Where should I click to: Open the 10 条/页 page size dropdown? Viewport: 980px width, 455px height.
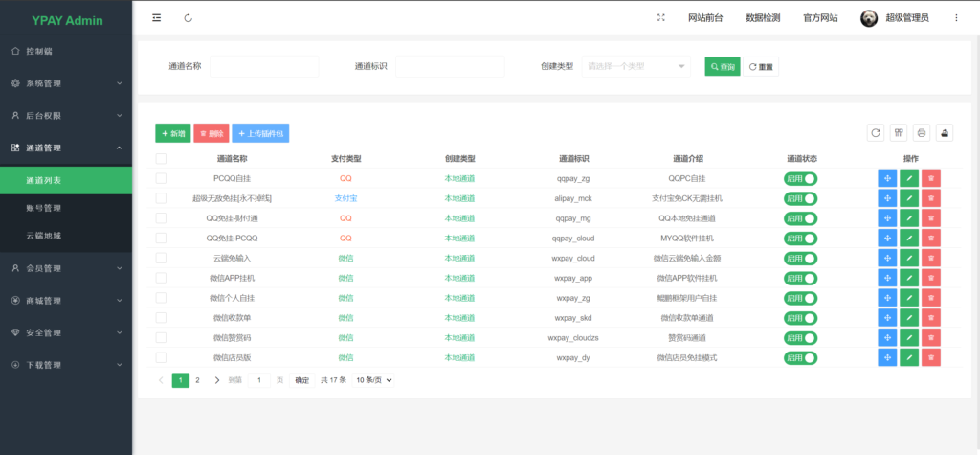tap(373, 380)
